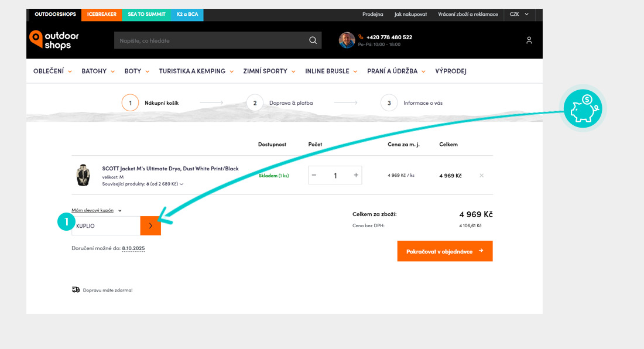
Task: Open the CZK currency dropdown
Action: 519,14
